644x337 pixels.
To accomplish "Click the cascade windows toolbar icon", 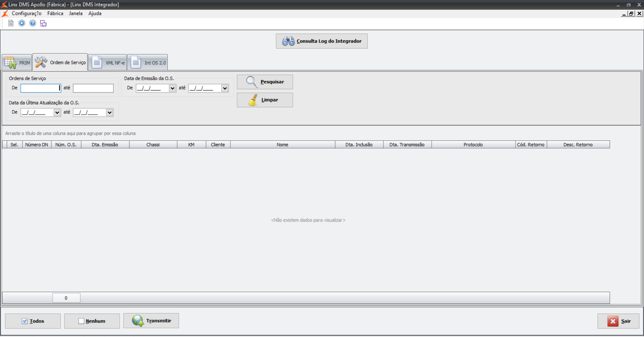I will [x=43, y=23].
